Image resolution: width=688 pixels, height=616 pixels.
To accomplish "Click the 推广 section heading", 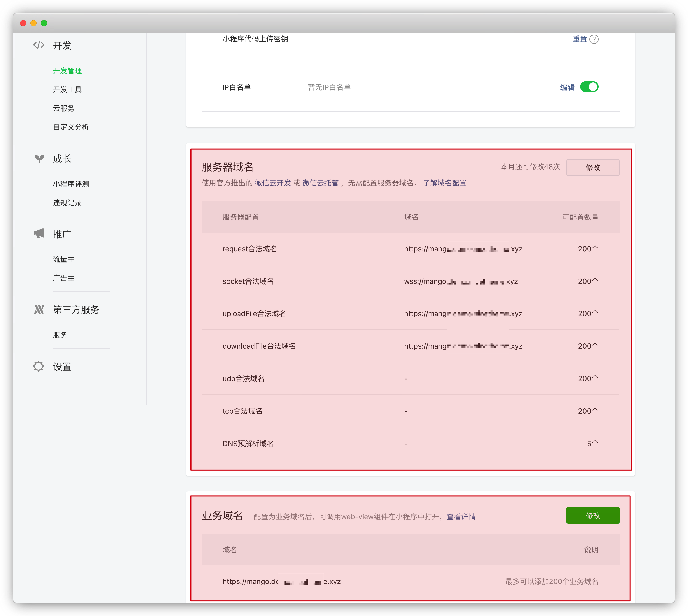I will coord(62,234).
